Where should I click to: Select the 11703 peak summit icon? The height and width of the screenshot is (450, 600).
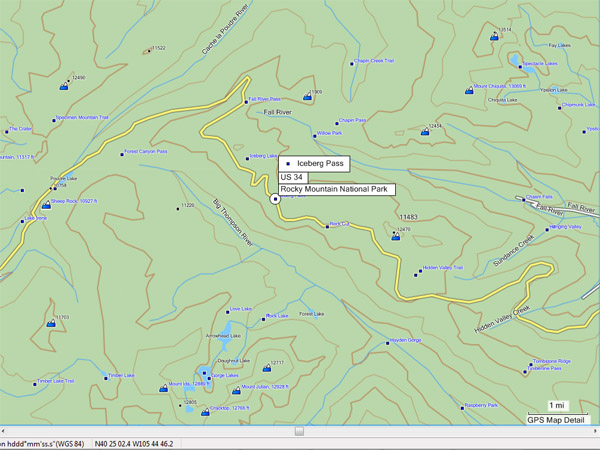coord(51,324)
